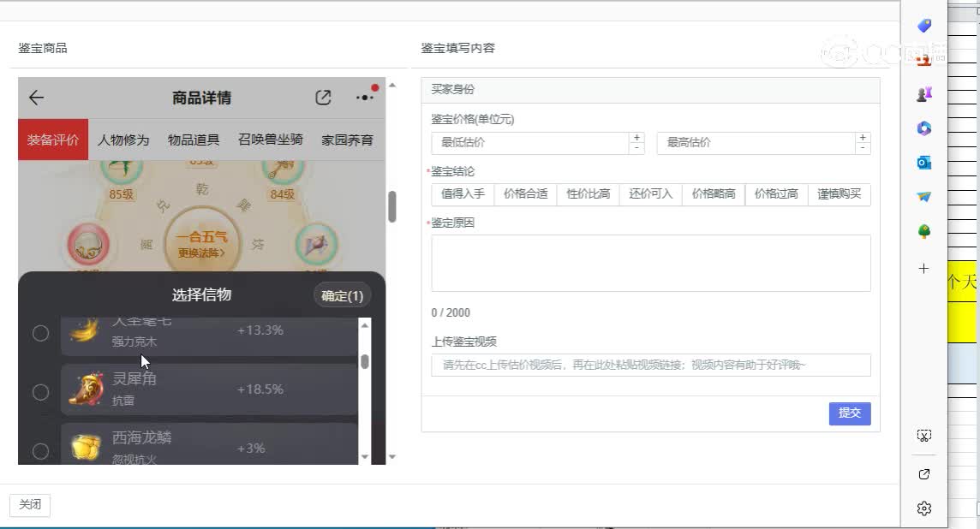Click the chess pieces games icon in sidebar
The height and width of the screenshot is (529, 980).
tap(923, 94)
